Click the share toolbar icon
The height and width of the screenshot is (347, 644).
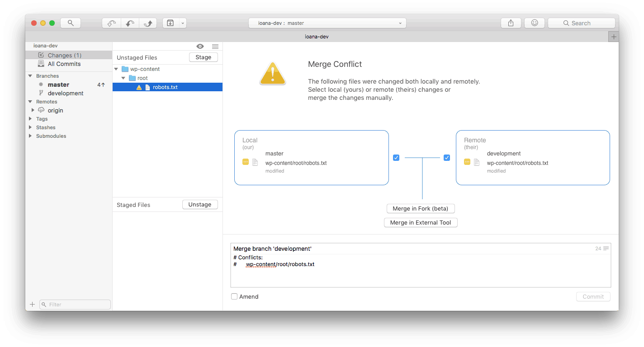tap(511, 23)
